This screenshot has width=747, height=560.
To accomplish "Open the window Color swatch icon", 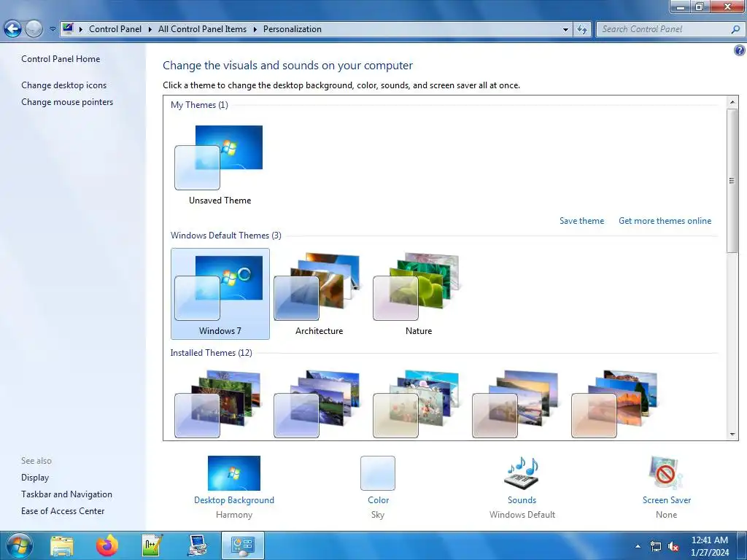I will pyautogui.click(x=378, y=473).
